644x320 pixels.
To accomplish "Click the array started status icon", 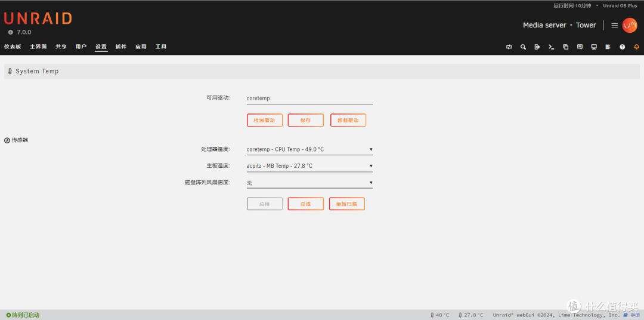I will point(8,315).
